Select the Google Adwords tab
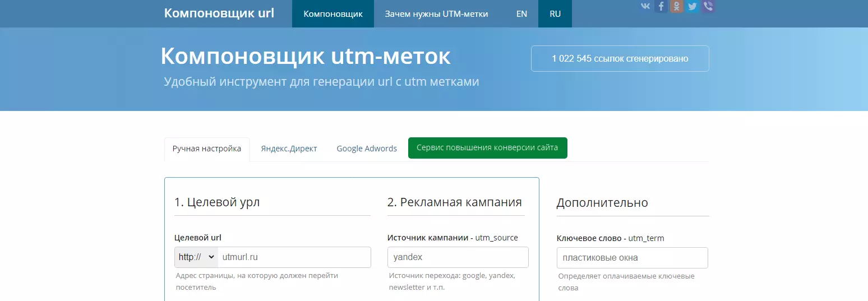Image resolution: width=868 pixels, height=301 pixels. click(367, 149)
